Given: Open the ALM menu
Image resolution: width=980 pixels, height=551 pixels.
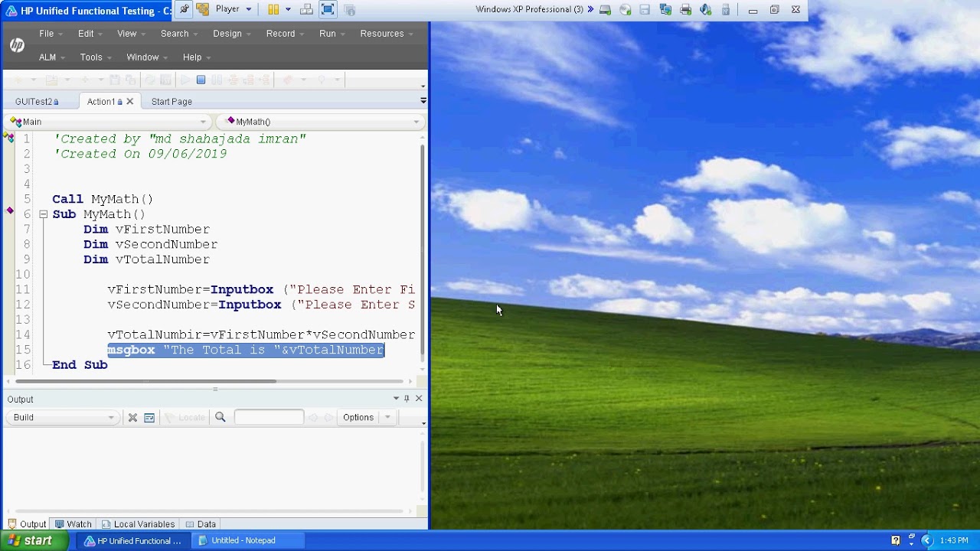Looking at the screenshot, I should pos(51,57).
